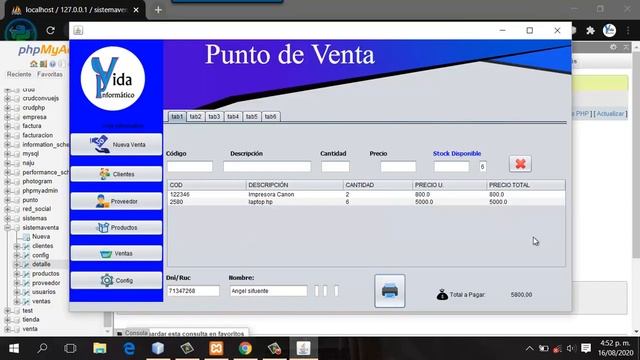Image resolution: width=640 pixels, height=360 pixels.
Task: Focus the Código input field
Action: click(190, 167)
